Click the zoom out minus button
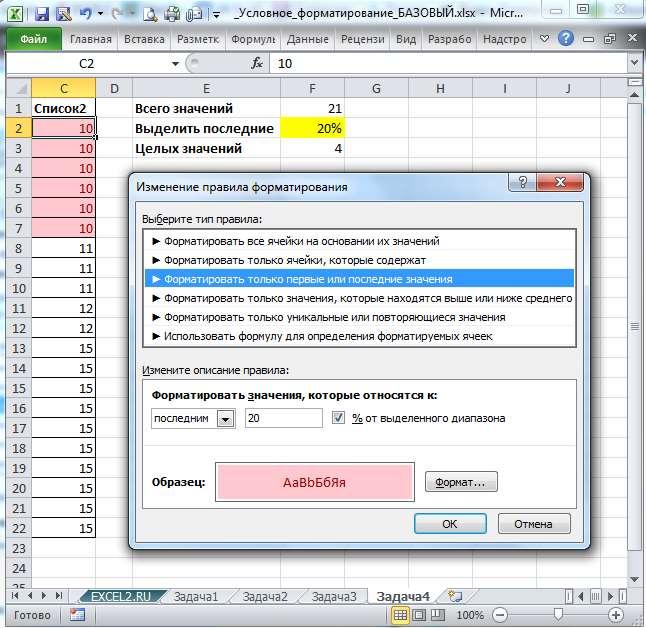 coord(500,615)
